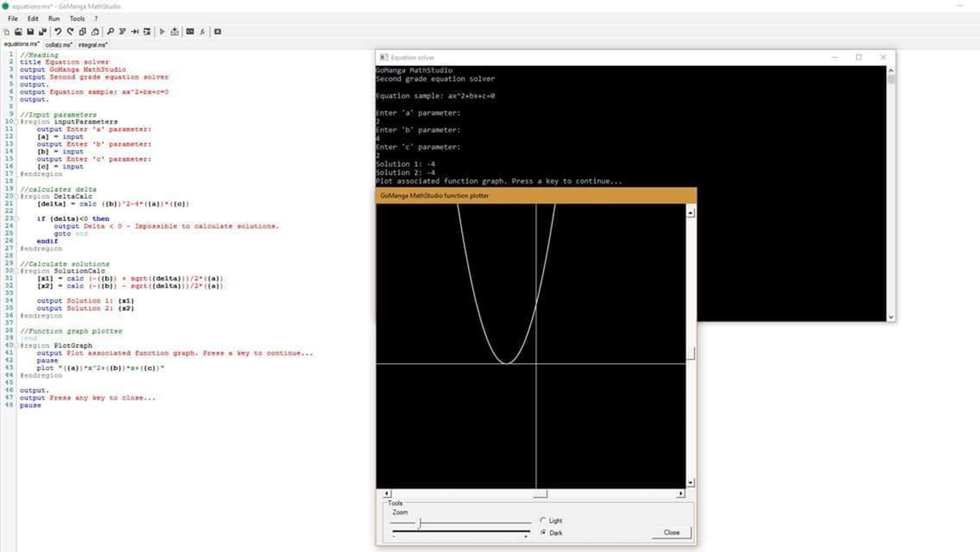This screenshot has height=552, width=980.
Task: Click the console window icon in the toolbar
Action: click(x=190, y=32)
